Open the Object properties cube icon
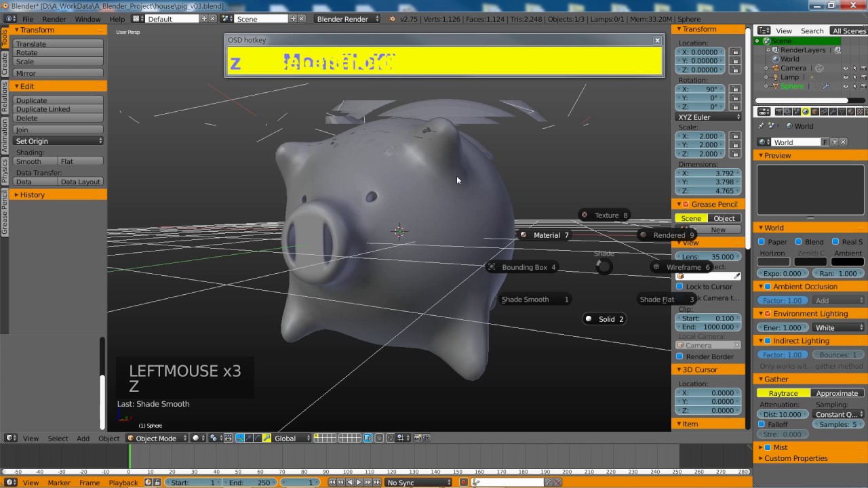The width and height of the screenshot is (868, 488). tap(815, 112)
